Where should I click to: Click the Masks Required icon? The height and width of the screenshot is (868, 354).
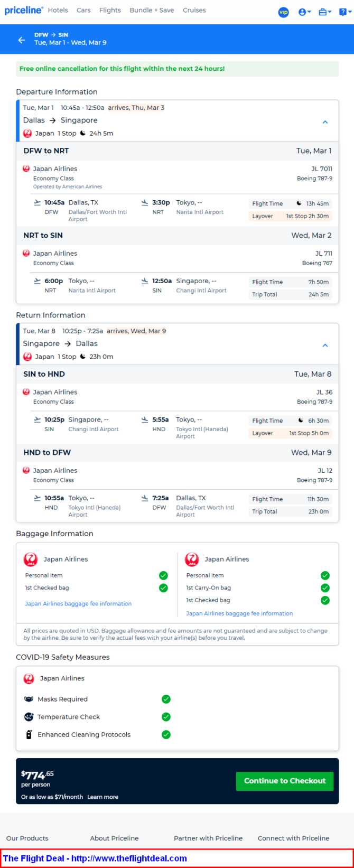click(x=29, y=699)
